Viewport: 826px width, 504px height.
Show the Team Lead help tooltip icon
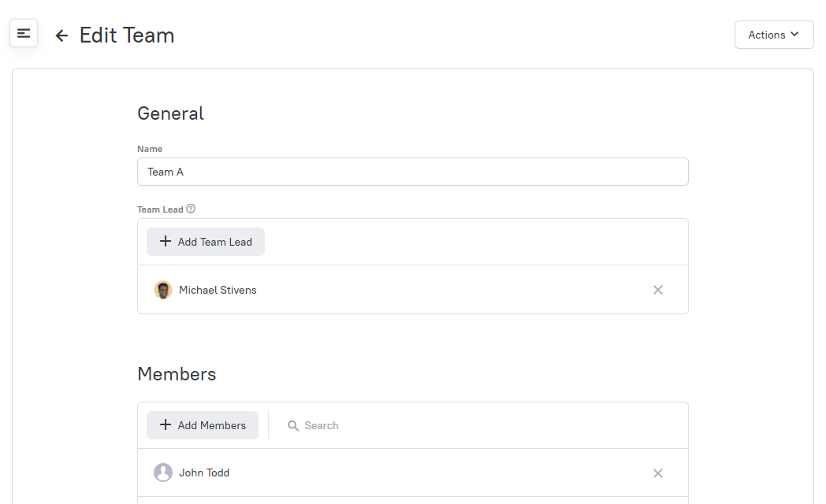[191, 209]
